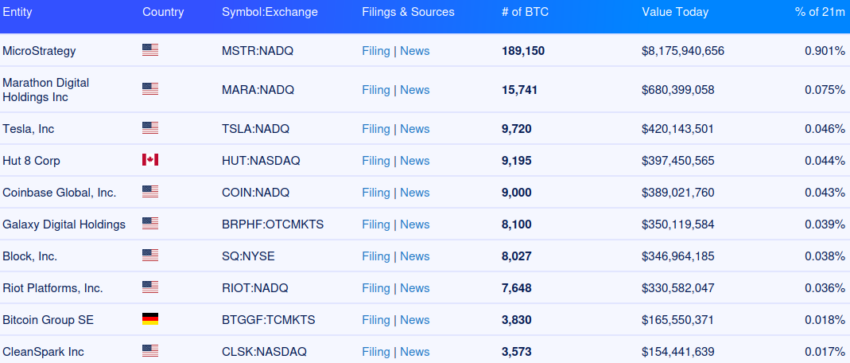Screen dimensions: 850x363
Task: Click the Canadian flag in Hut 8 Corp row
Action: point(150,160)
